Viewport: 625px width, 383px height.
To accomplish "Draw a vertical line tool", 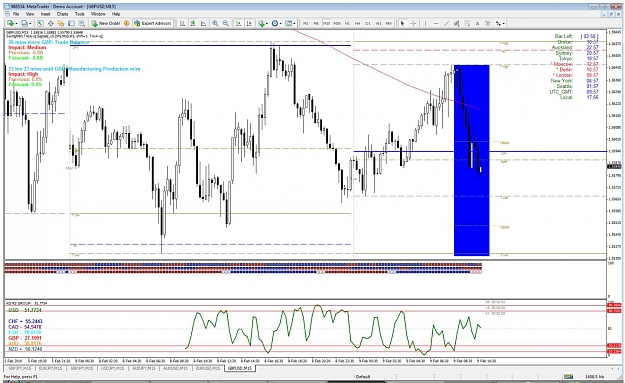I will 425,23.
